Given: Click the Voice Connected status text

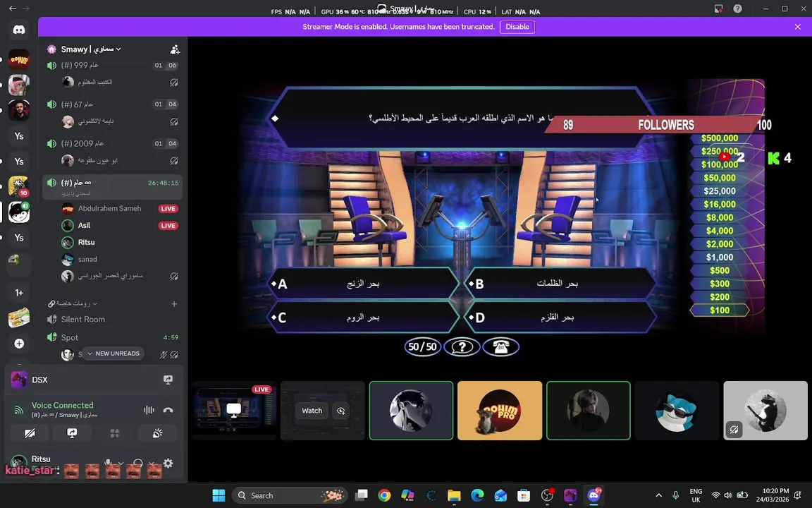Looking at the screenshot, I should tap(62, 406).
